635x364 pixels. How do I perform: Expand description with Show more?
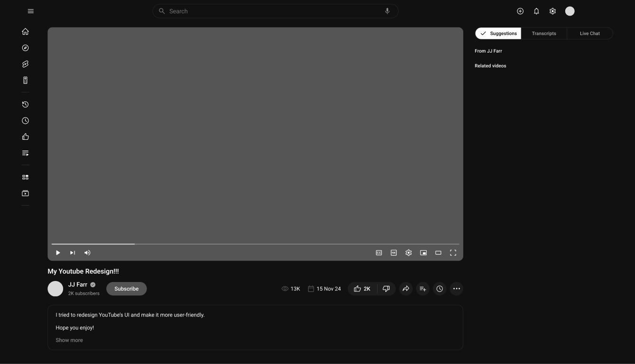click(69, 340)
